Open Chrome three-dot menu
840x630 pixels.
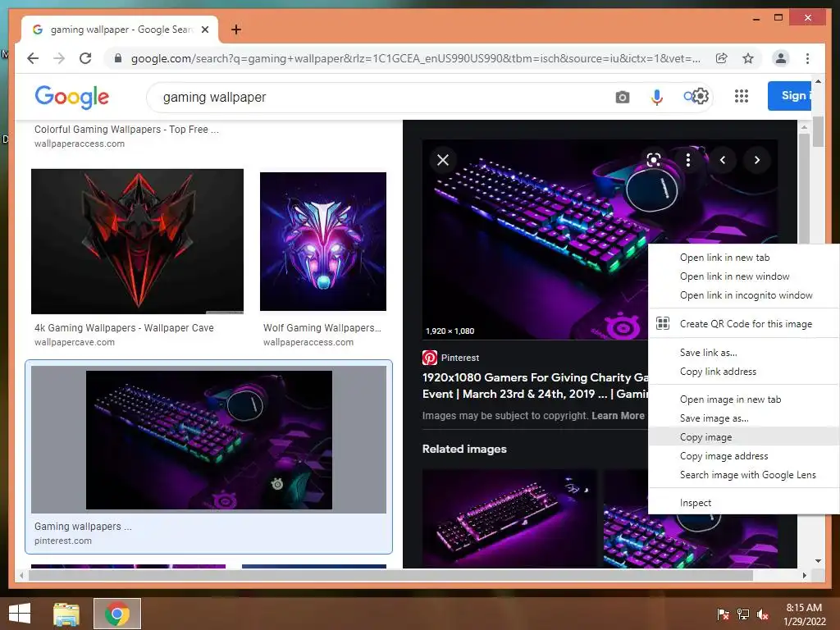coord(807,58)
